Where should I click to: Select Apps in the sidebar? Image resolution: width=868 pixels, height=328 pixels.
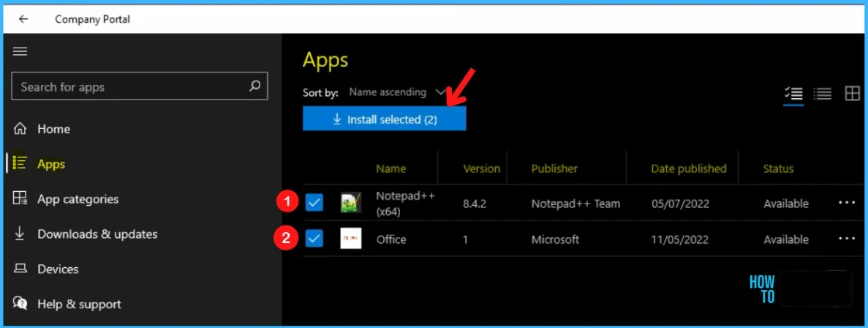click(51, 164)
